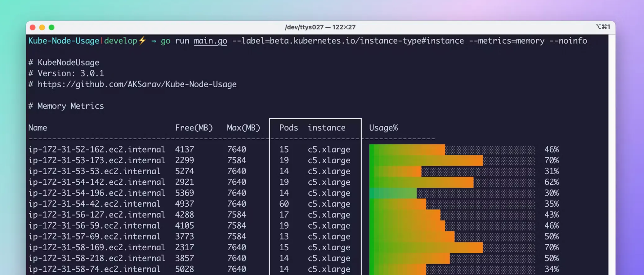Click the red close window button

click(33, 28)
